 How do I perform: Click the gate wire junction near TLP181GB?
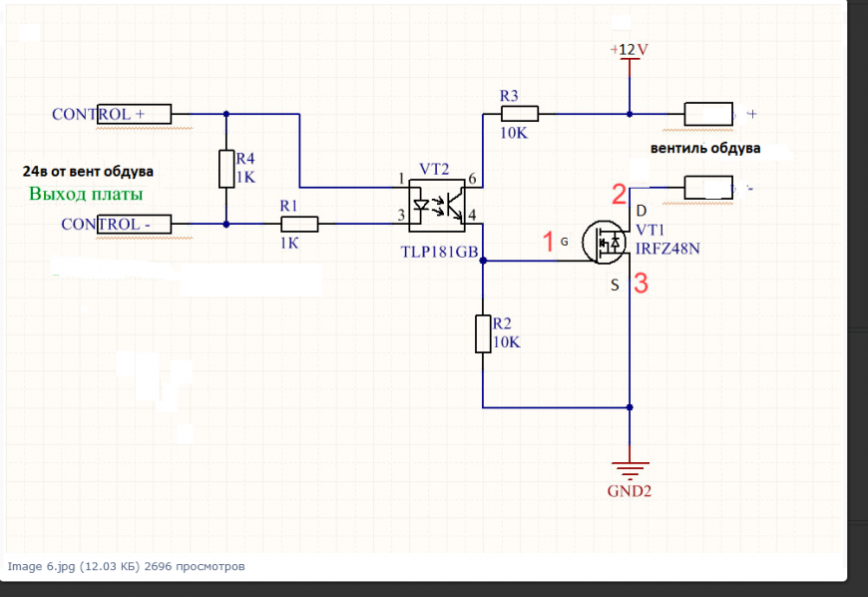pyautogui.click(x=483, y=261)
